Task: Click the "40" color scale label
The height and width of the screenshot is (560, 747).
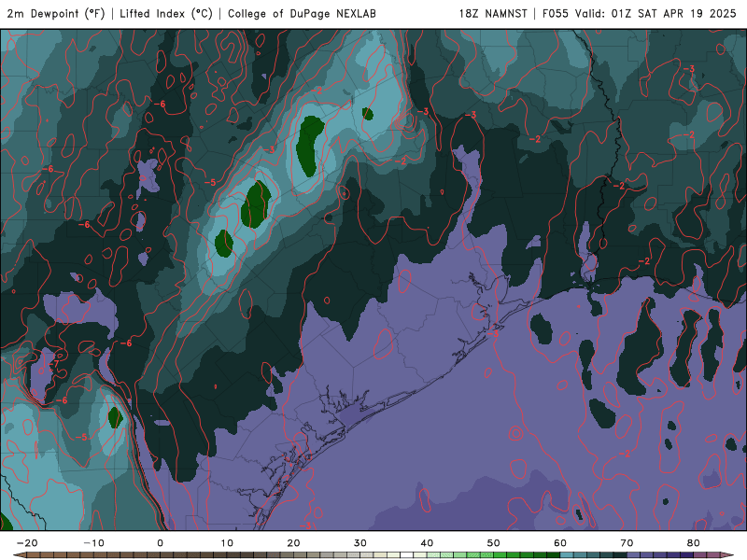Action: (427, 543)
